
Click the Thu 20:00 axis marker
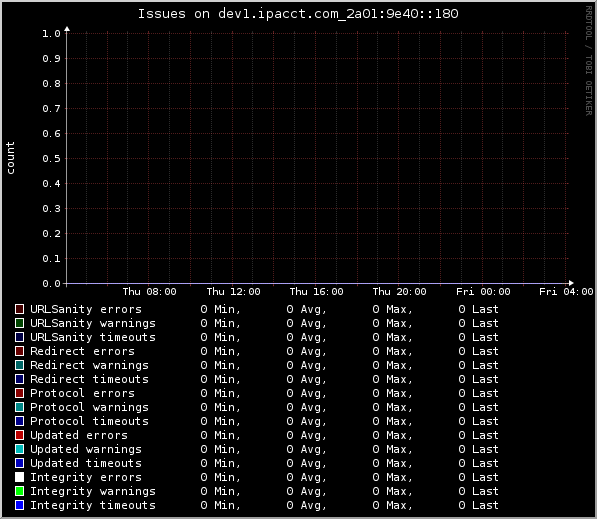coord(399,292)
